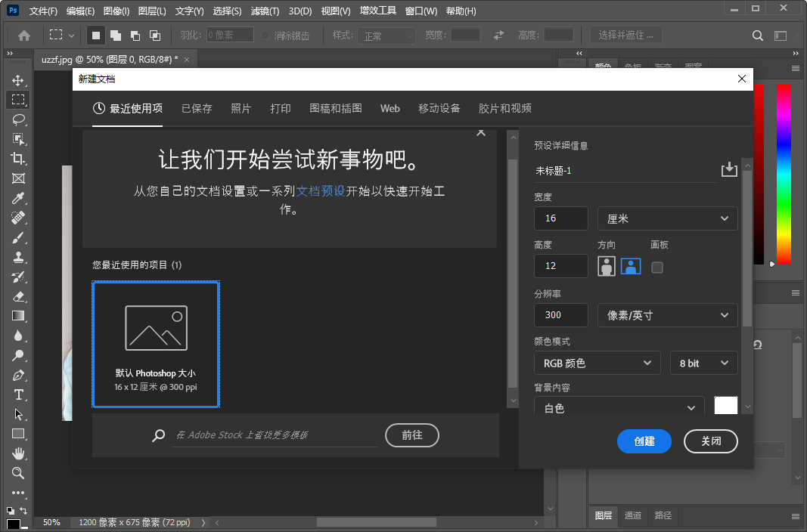Select the Zoom tool

coord(18,473)
